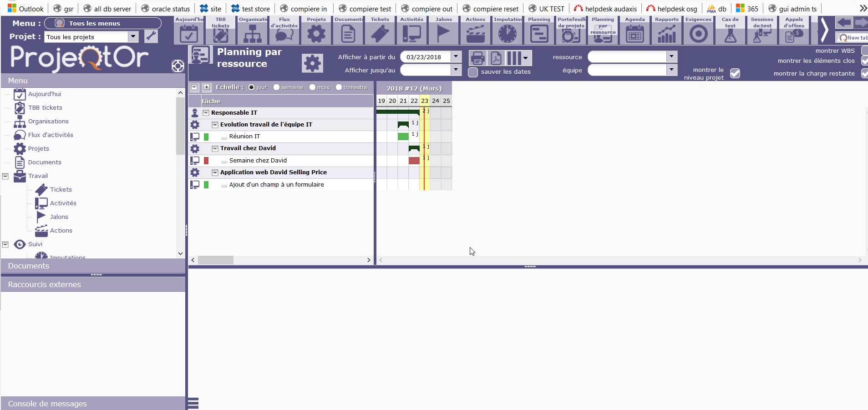Open planning settings gear in header
This screenshot has width=868, height=410.
312,63
